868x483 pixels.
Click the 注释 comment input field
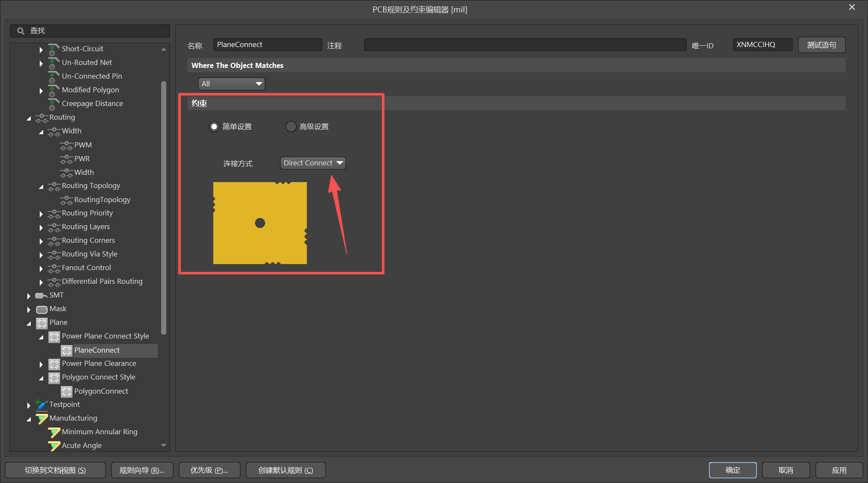click(525, 45)
